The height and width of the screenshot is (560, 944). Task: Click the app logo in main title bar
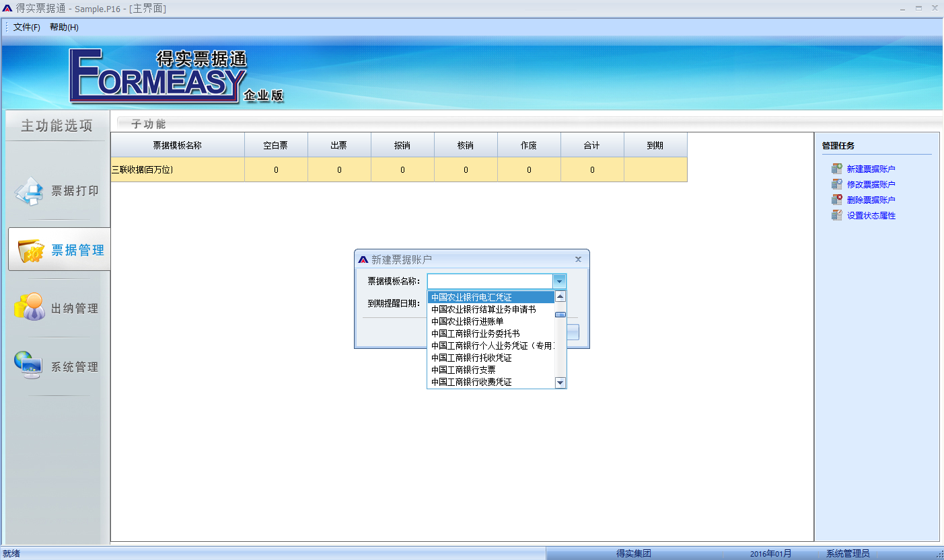click(8, 8)
